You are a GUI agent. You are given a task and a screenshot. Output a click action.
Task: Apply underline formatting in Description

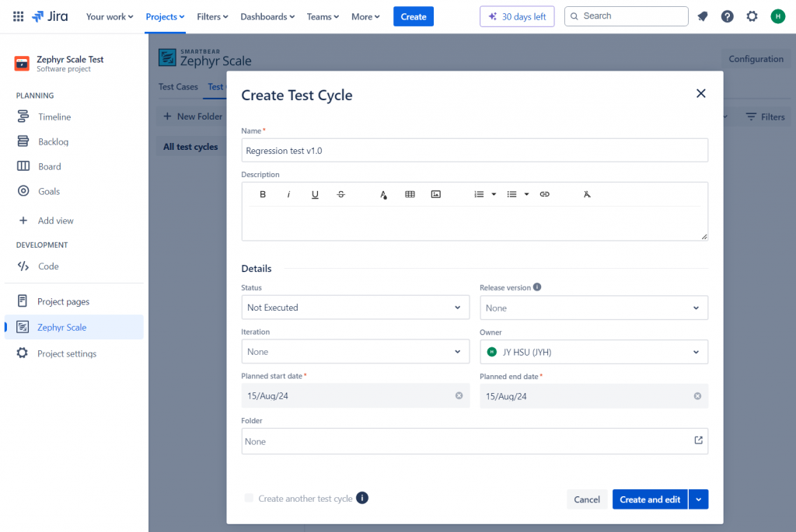[x=315, y=194]
